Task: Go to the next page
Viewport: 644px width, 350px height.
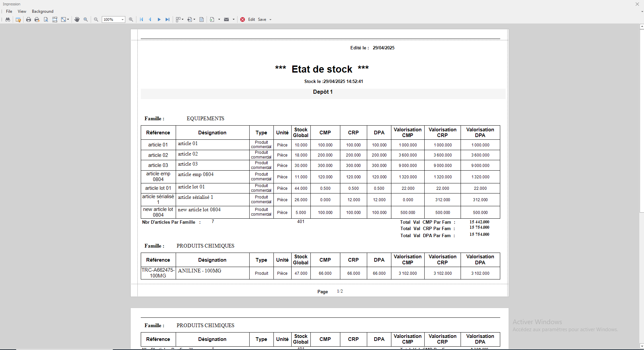Action: click(159, 19)
